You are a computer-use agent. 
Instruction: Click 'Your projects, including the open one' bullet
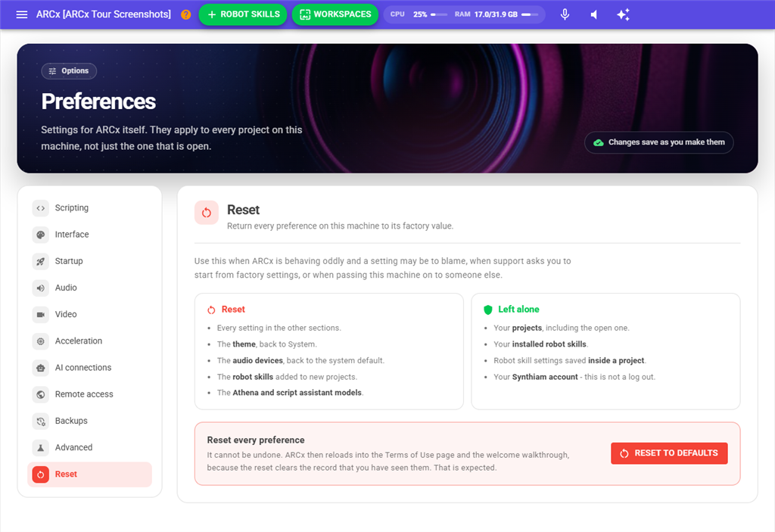pyautogui.click(x=562, y=328)
